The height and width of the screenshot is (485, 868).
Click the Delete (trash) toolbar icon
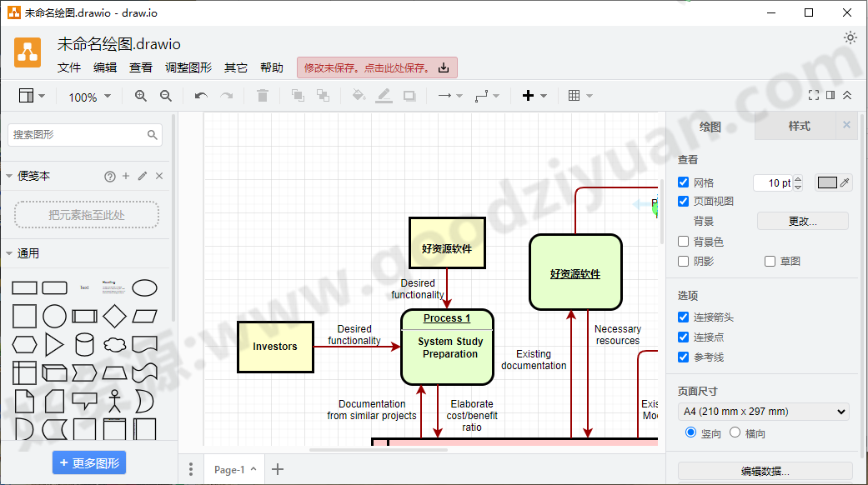262,96
